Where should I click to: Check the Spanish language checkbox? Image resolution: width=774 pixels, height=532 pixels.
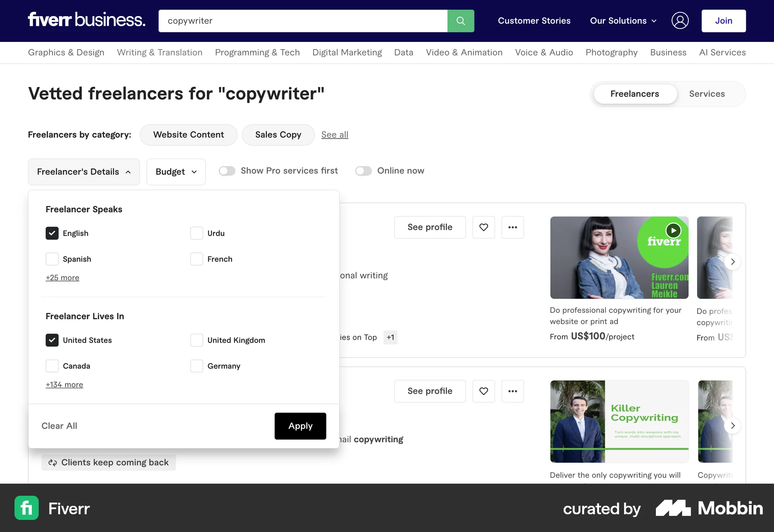52,259
